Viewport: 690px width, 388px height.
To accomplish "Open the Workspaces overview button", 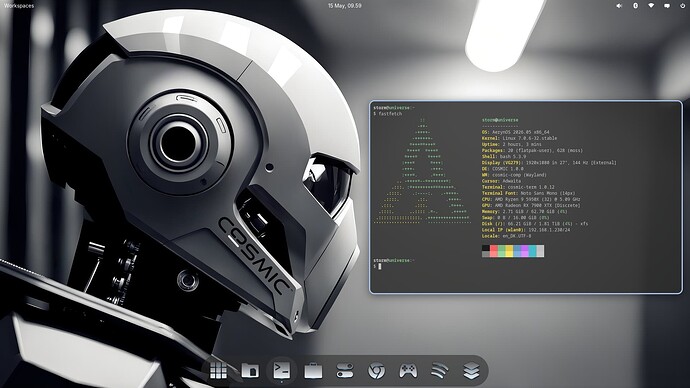I will (18, 6).
